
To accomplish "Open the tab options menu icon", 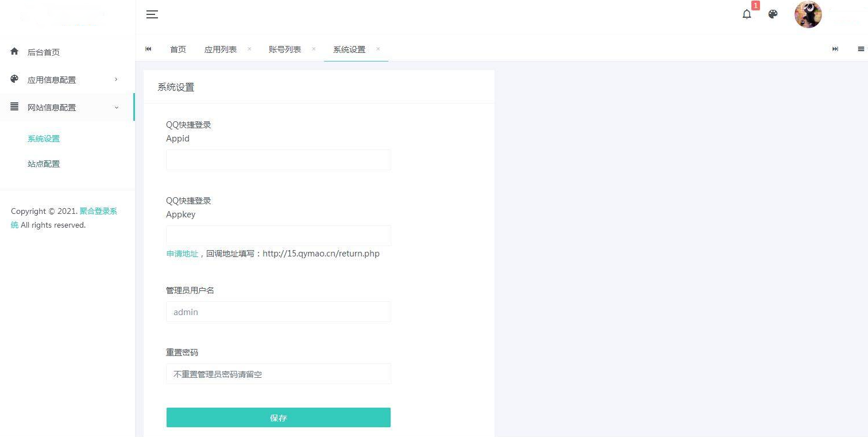I will click(x=861, y=49).
